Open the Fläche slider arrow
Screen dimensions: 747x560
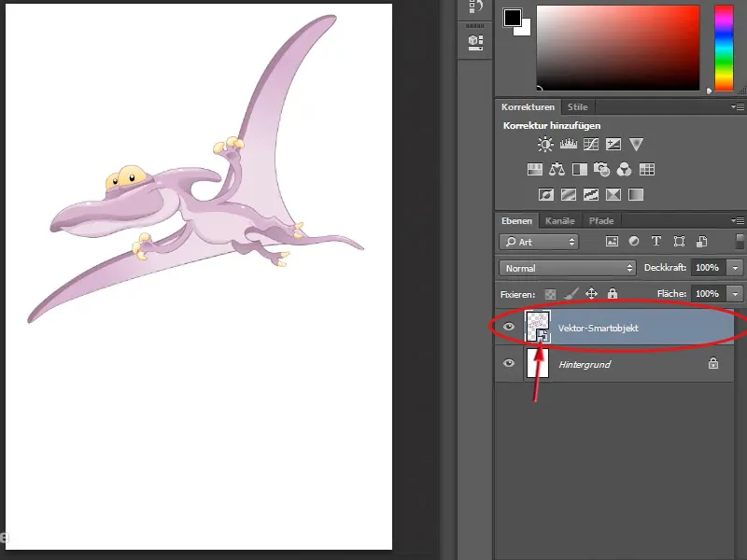click(x=735, y=294)
